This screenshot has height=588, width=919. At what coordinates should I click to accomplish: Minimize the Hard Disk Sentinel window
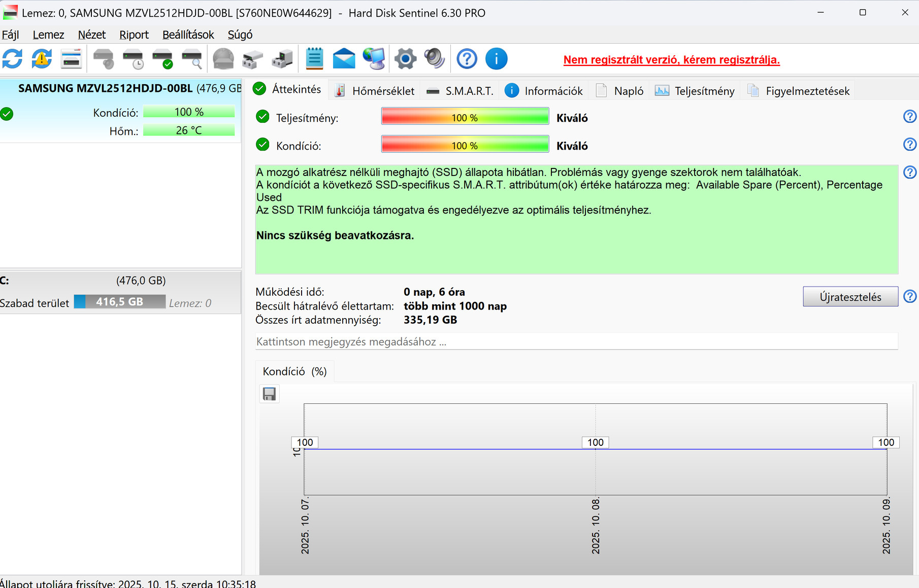click(x=820, y=13)
